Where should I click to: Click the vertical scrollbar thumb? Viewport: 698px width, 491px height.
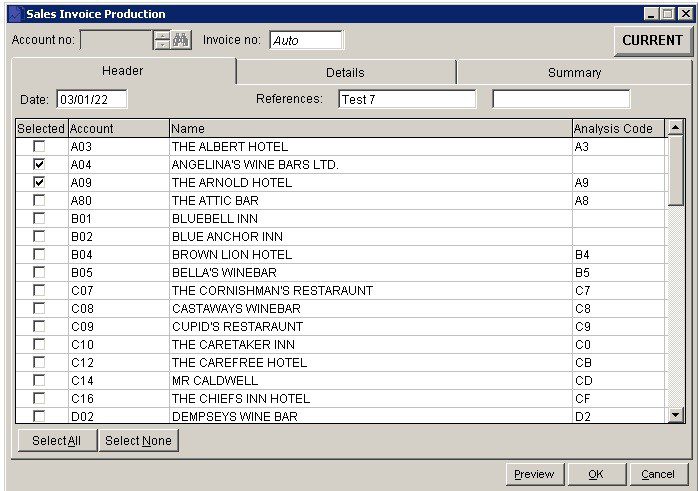coord(675,171)
